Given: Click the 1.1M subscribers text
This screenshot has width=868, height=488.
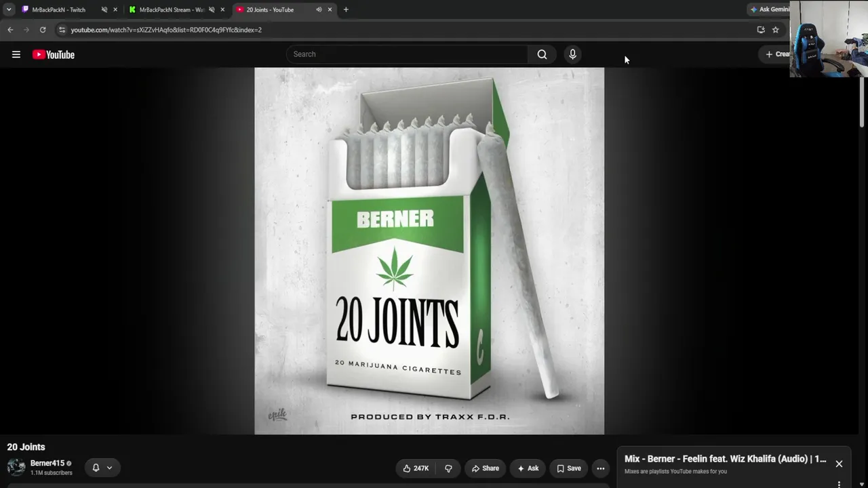Looking at the screenshot, I should click(52, 473).
